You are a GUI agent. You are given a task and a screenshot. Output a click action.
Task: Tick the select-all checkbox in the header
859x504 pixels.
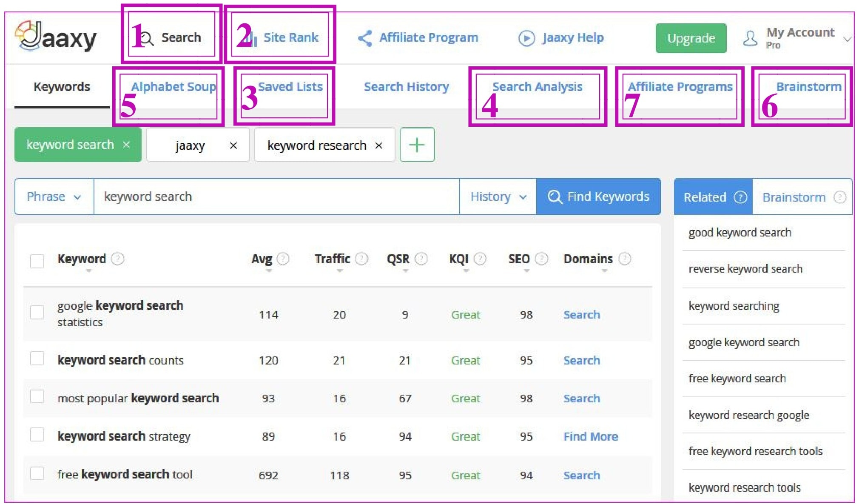37,261
